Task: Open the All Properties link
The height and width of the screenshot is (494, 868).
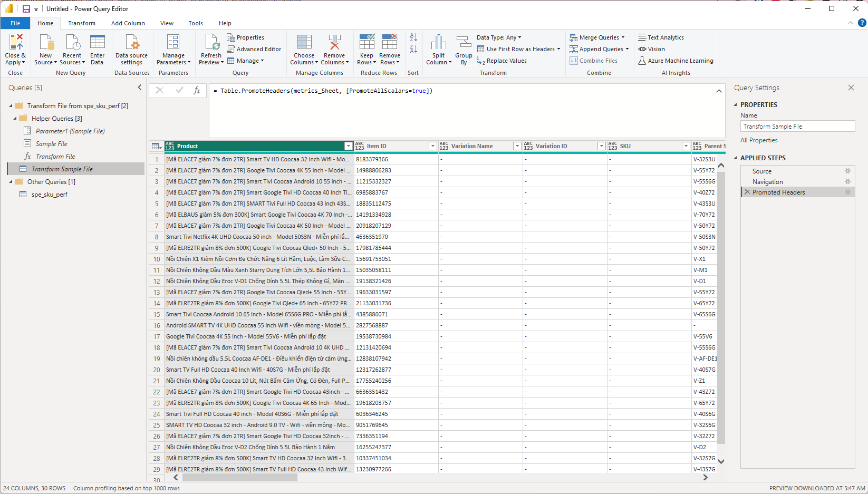Action: pyautogui.click(x=759, y=140)
